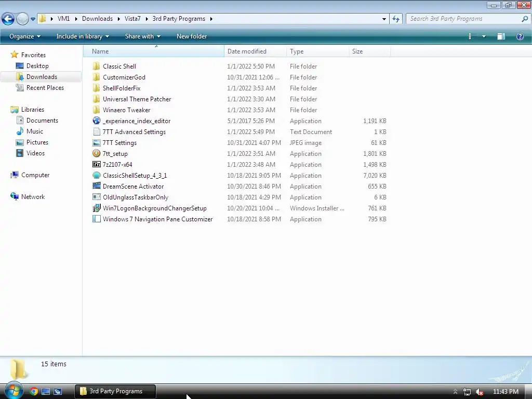This screenshot has height=399, width=532.
Task: Select the 7tt_setup application icon
Action: point(96,153)
